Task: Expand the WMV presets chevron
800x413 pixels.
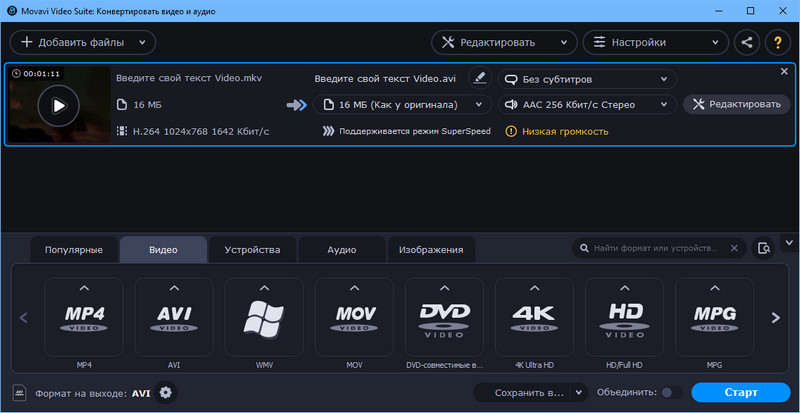Action: coord(264,288)
